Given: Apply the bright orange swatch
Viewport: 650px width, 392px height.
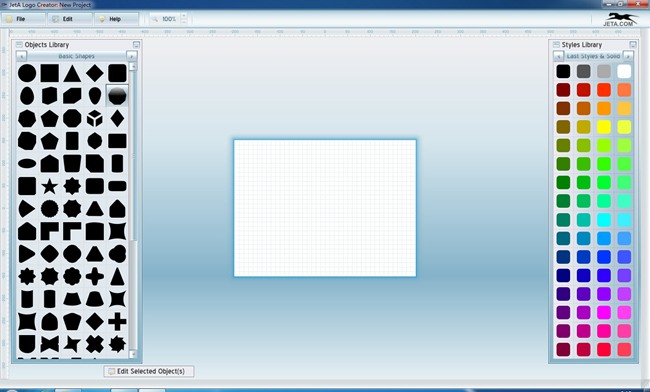Looking at the screenshot, I should pos(604,108).
